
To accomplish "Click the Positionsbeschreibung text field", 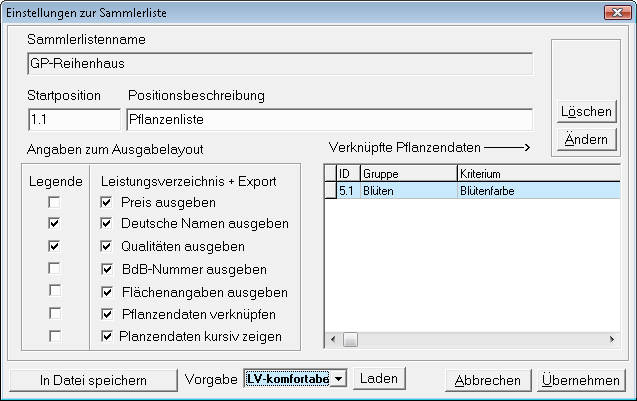I will [x=329, y=119].
